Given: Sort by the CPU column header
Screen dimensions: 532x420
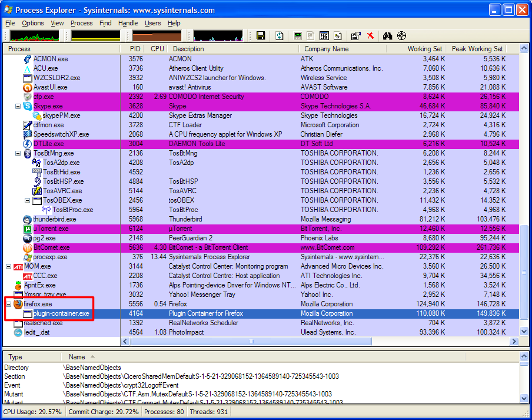Looking at the screenshot, I should pyautogui.click(x=156, y=49).
